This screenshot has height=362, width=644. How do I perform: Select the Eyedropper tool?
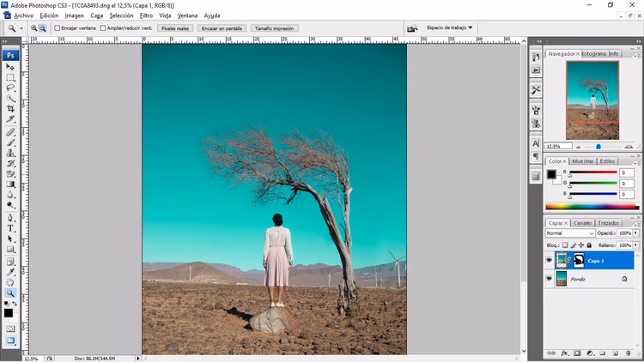tap(10, 272)
